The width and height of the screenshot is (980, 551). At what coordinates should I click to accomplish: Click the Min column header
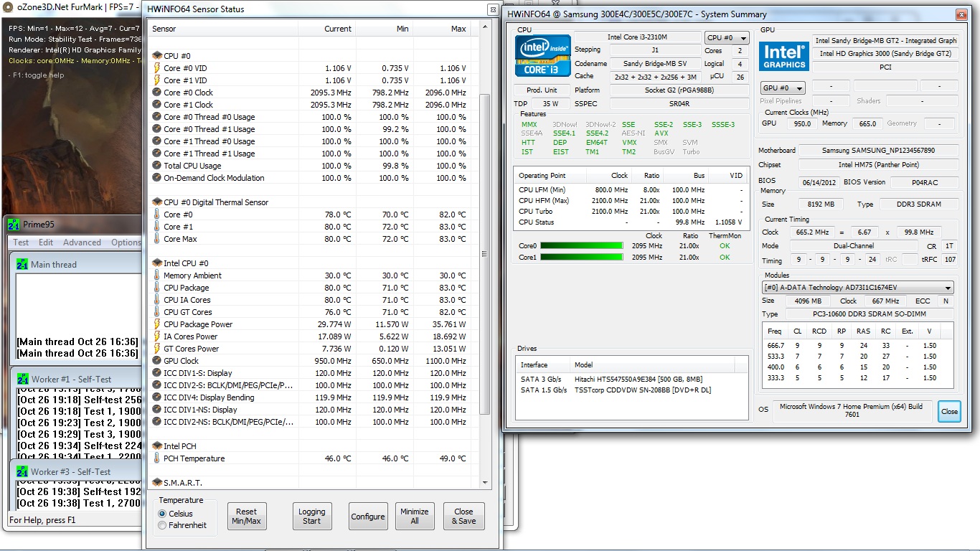pyautogui.click(x=385, y=29)
